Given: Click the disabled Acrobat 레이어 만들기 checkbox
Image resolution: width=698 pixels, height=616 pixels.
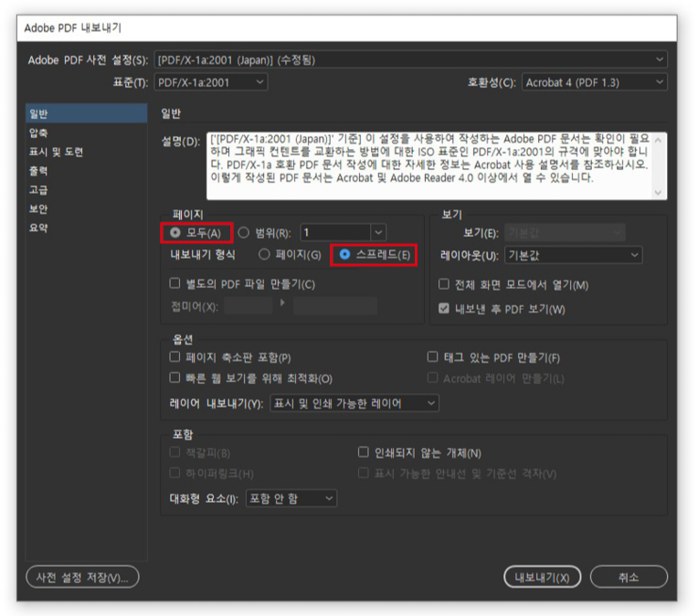Looking at the screenshot, I should click(432, 377).
